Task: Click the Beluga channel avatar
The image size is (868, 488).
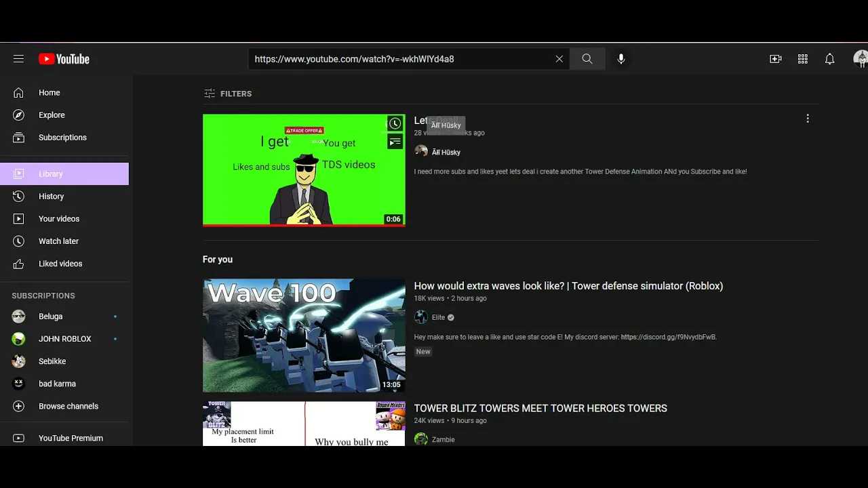Action: tap(18, 317)
